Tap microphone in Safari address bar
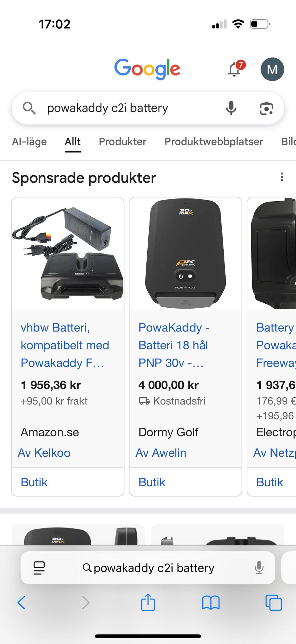Viewport: 296px width, 644px height. pyautogui.click(x=259, y=568)
